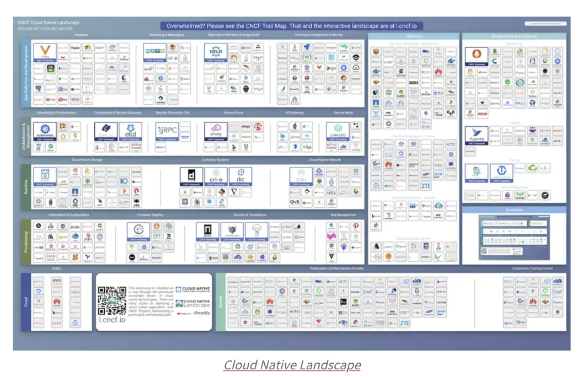
Task: Click the Overwhelmed CNCF Trail Map banner
Action: tap(292, 26)
